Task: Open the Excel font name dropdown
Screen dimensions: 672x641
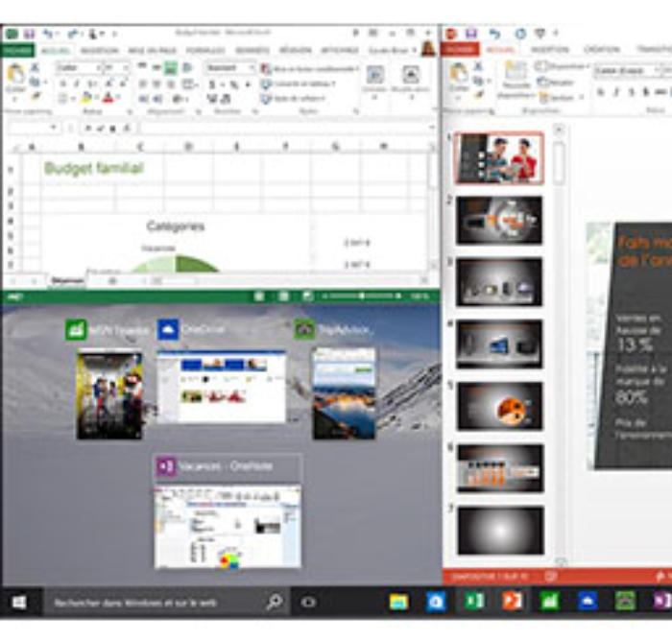Action: (98, 68)
